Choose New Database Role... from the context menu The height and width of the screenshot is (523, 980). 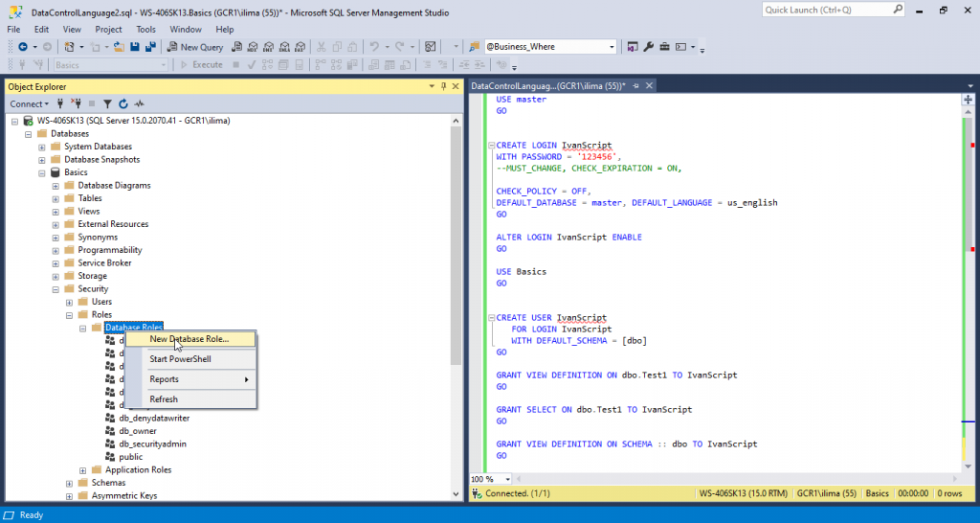click(190, 339)
